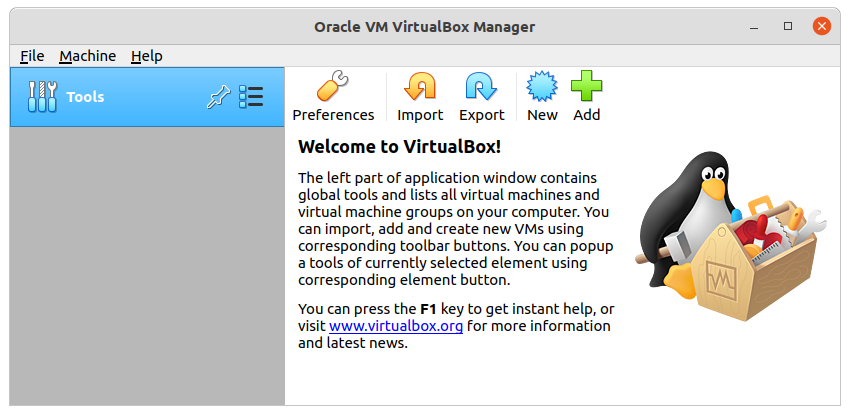The image size is (850, 415).
Task: Select the Tools item in sidebar
Action: tap(147, 97)
